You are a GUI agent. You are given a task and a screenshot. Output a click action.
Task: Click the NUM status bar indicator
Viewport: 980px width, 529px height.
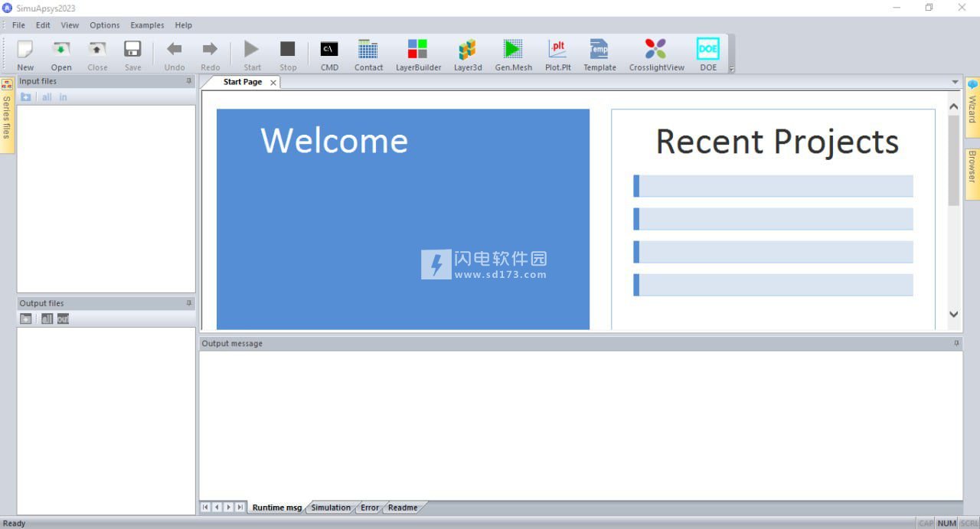point(947,523)
